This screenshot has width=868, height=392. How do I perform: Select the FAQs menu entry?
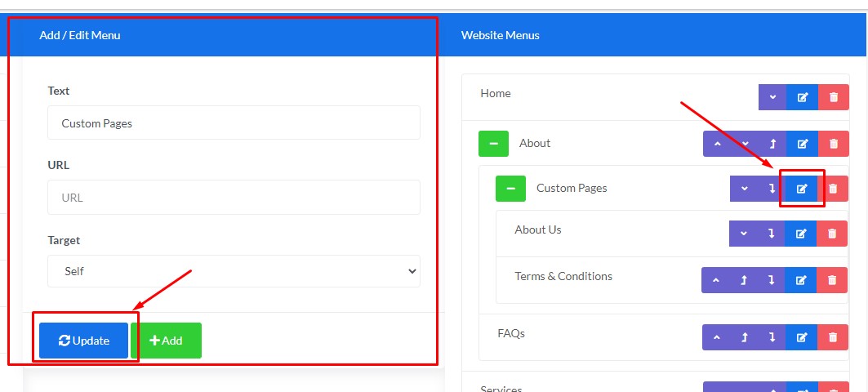tap(511, 333)
